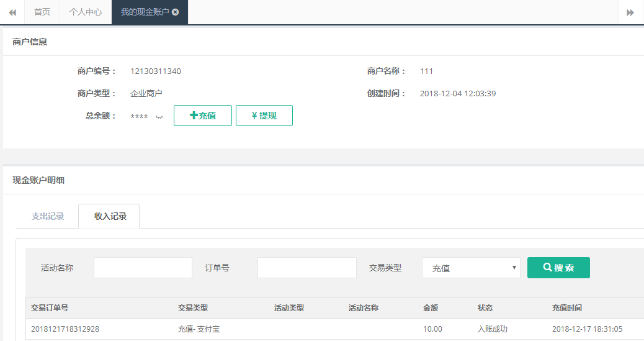Click the 交易类型 column header
Image resolution: width=644 pixels, height=341 pixels.
tap(192, 307)
